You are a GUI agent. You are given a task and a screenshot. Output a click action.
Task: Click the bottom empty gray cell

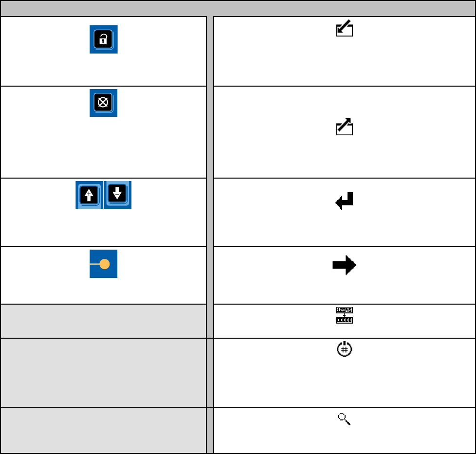104,431
